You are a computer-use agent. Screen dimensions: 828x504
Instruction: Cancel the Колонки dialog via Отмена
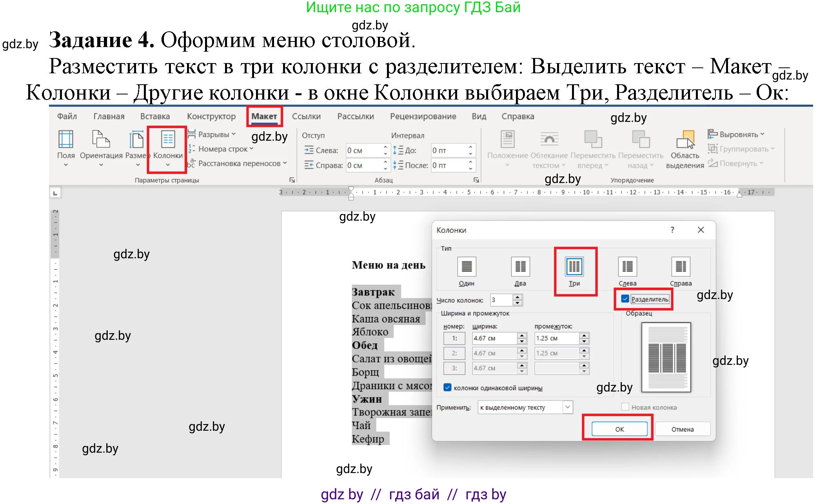[682, 429]
